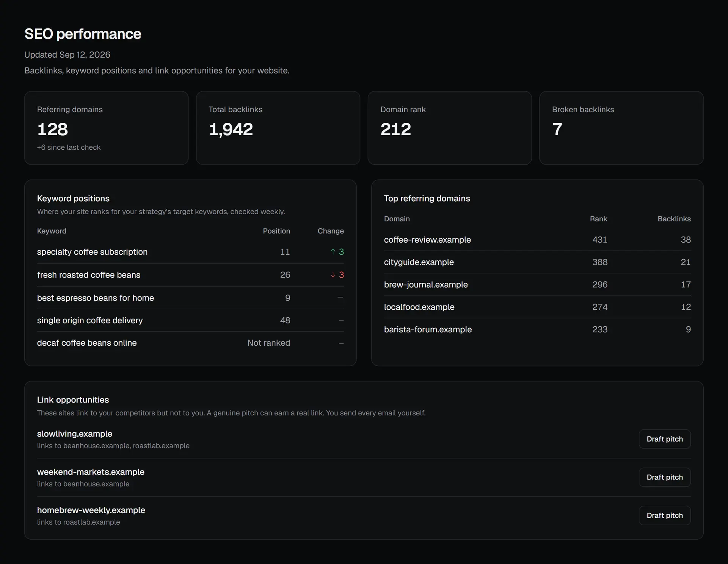Click the Broken backlinks 7 value
This screenshot has width=728, height=564.
click(x=557, y=129)
